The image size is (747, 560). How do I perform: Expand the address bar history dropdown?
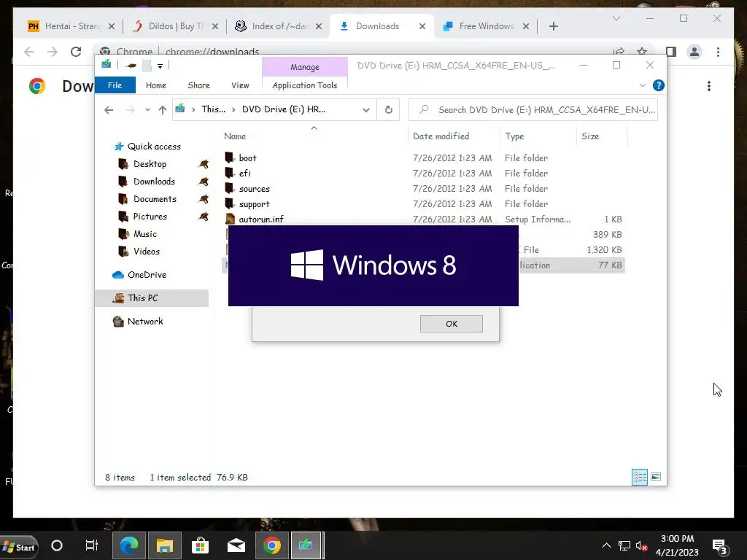click(x=366, y=110)
